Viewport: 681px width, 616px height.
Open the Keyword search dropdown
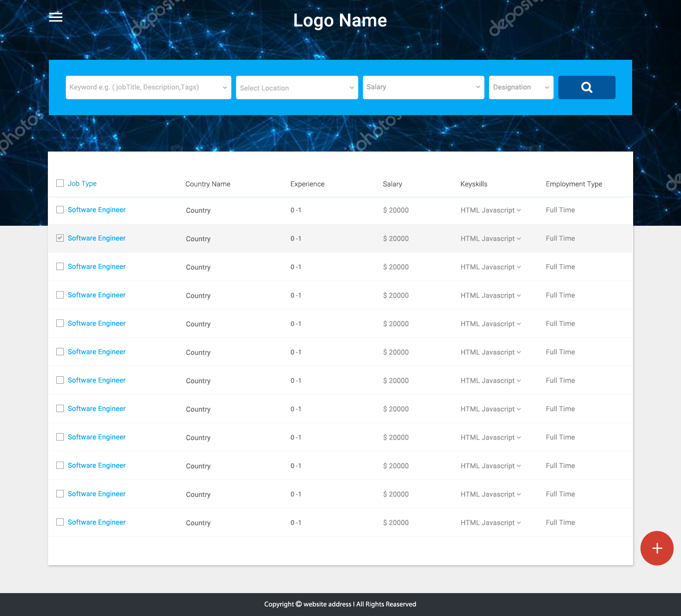149,87
